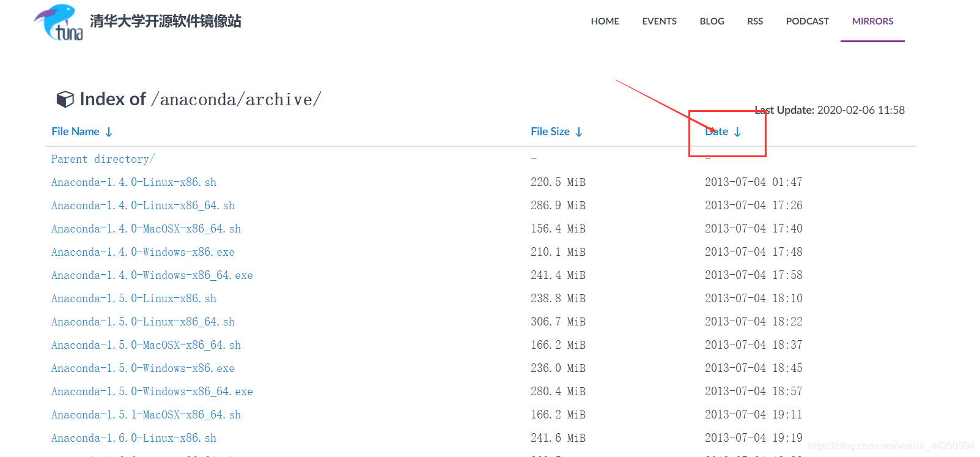Select the MIRRORS nav tab

pos(872,21)
